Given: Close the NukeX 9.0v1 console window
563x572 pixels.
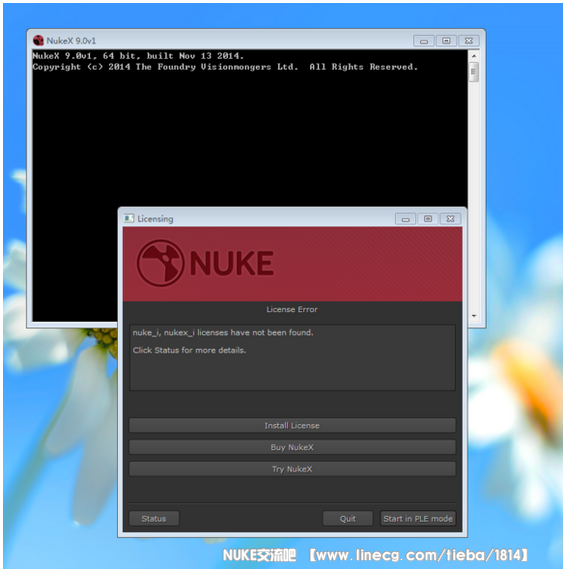Looking at the screenshot, I should pos(468,41).
